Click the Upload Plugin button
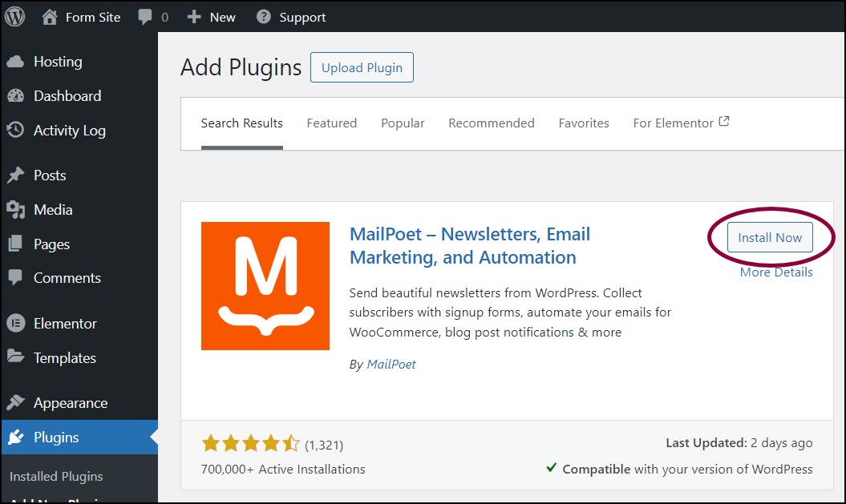 362,67
